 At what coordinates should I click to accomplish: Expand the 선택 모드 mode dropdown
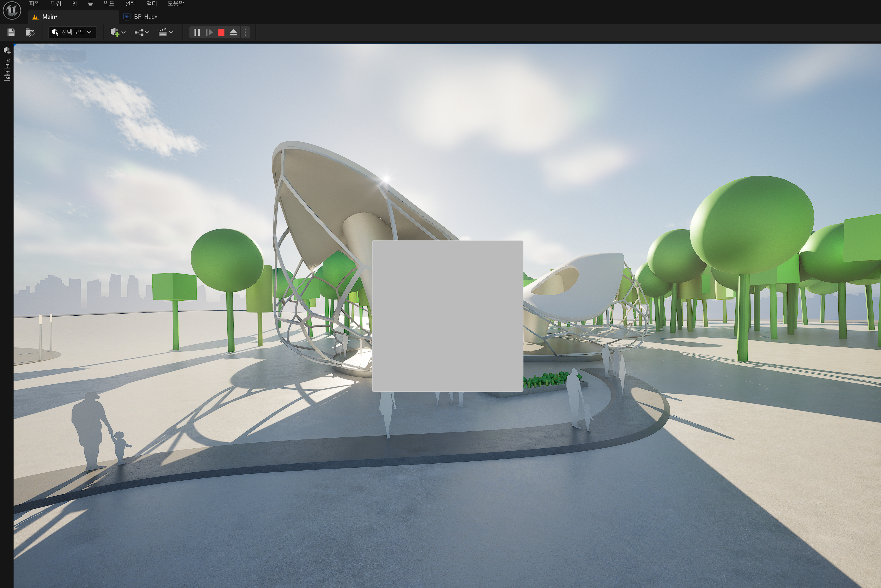72,32
